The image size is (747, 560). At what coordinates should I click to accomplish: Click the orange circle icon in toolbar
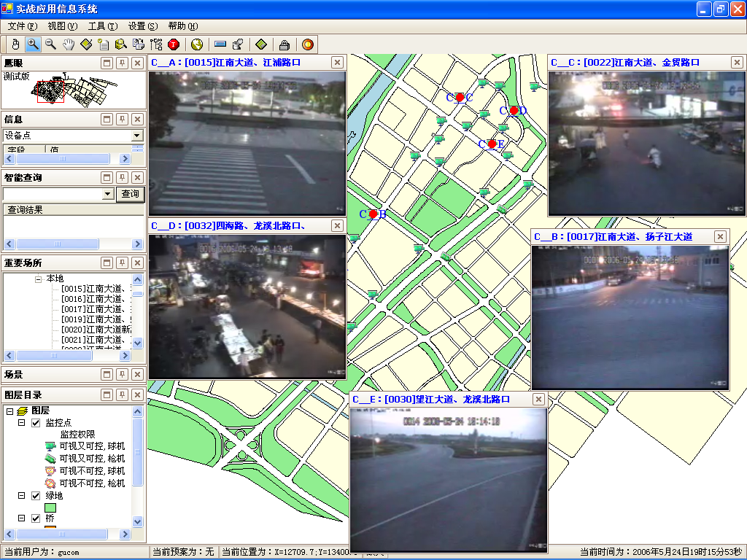pos(308,44)
